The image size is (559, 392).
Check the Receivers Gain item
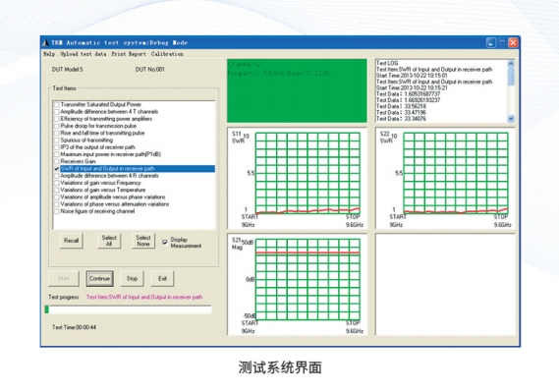pos(56,162)
